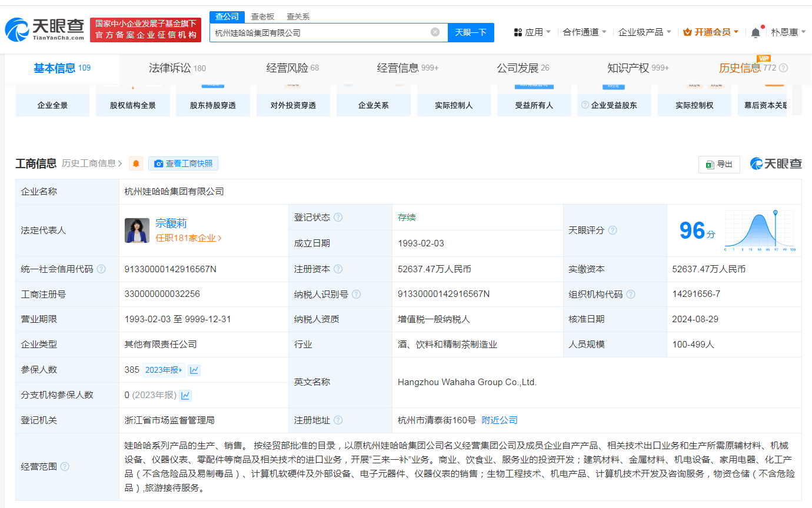This screenshot has width=812, height=508.
Task: Open the 企业受益股东 card
Action: pyautogui.click(x=614, y=101)
